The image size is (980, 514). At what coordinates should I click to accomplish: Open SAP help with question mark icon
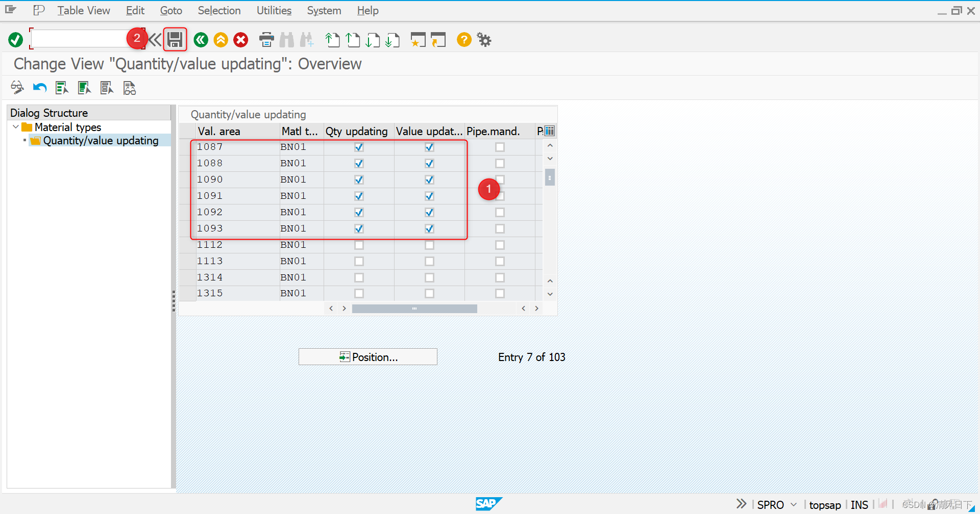[463, 39]
